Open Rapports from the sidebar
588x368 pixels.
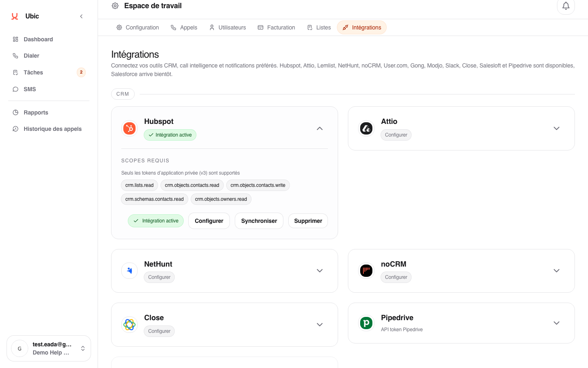[x=49, y=112]
